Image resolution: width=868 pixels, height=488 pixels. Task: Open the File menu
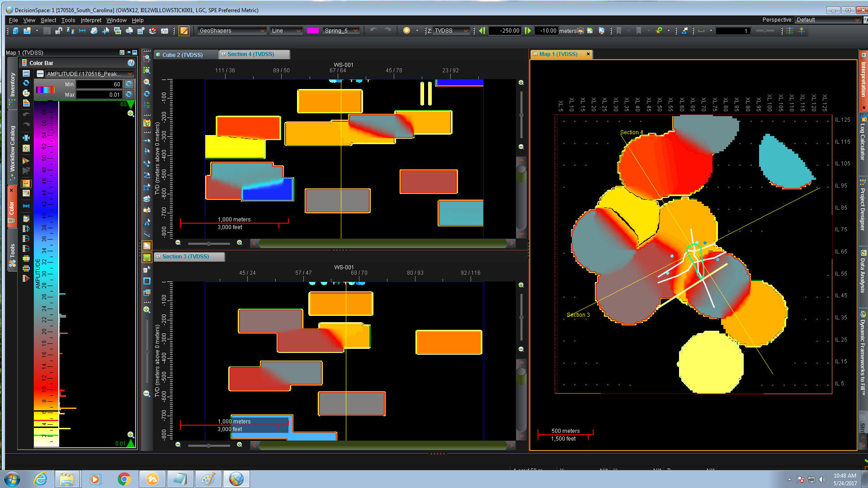point(14,20)
